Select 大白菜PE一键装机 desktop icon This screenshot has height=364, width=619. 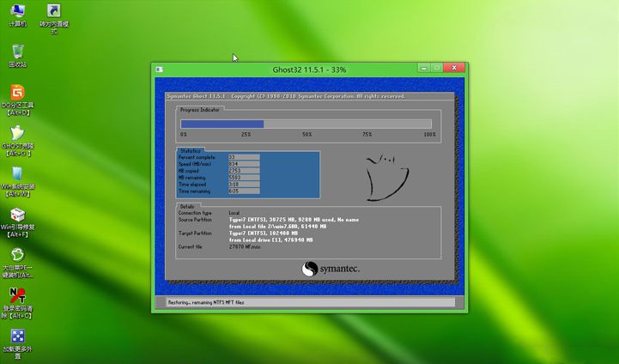[17, 263]
